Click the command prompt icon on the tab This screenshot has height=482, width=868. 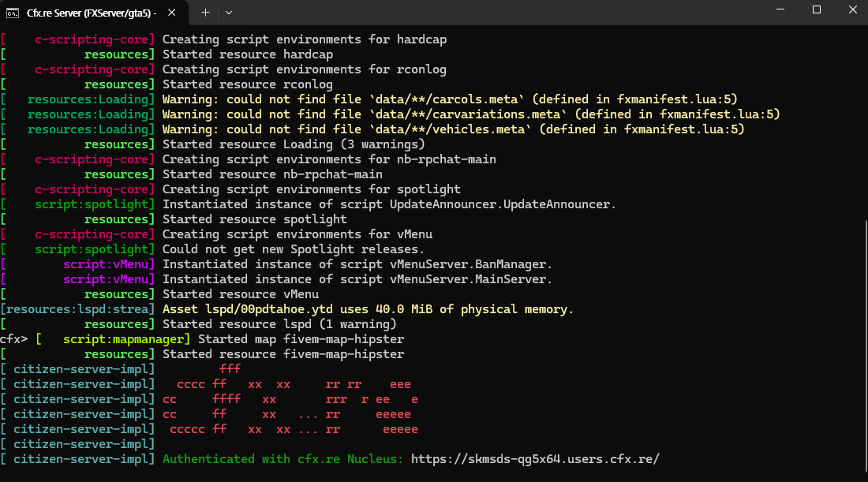click(x=13, y=13)
